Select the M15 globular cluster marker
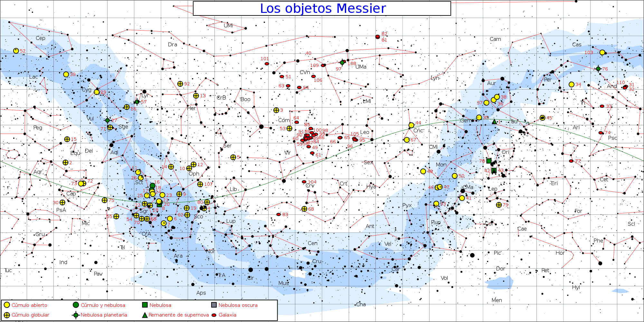The image size is (644, 322). tap(67, 139)
